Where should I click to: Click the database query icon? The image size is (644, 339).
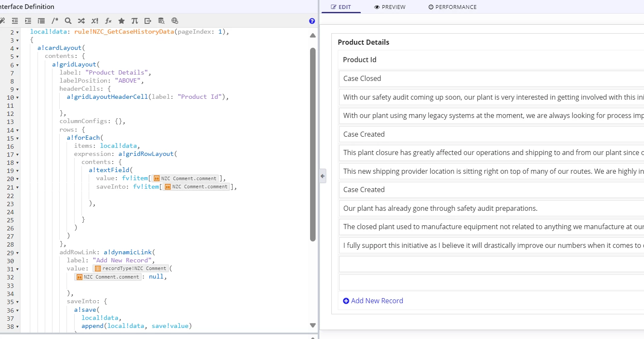point(161,20)
